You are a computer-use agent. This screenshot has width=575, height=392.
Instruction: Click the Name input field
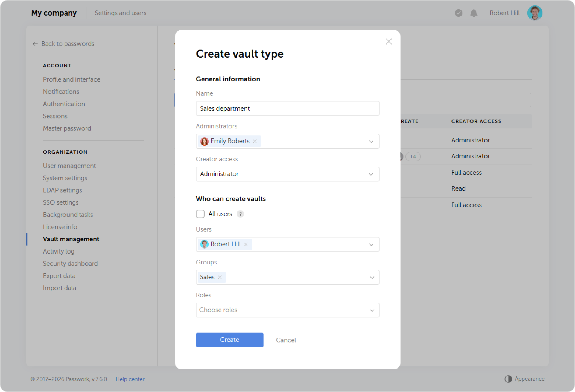coord(287,108)
